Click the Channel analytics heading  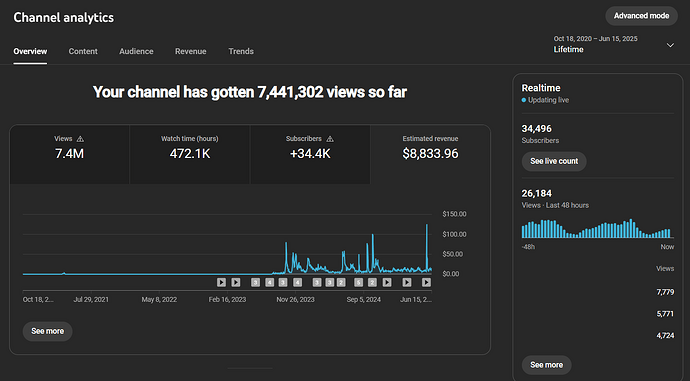coord(64,17)
